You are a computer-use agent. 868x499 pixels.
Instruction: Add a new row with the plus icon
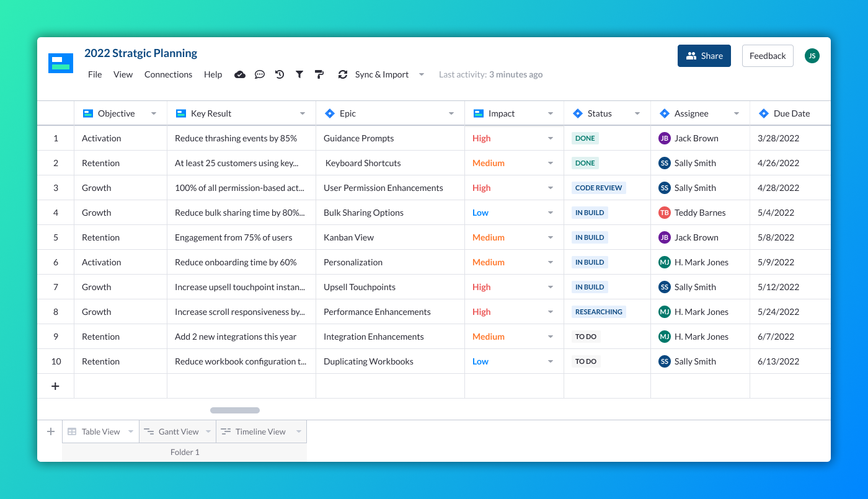tap(55, 386)
